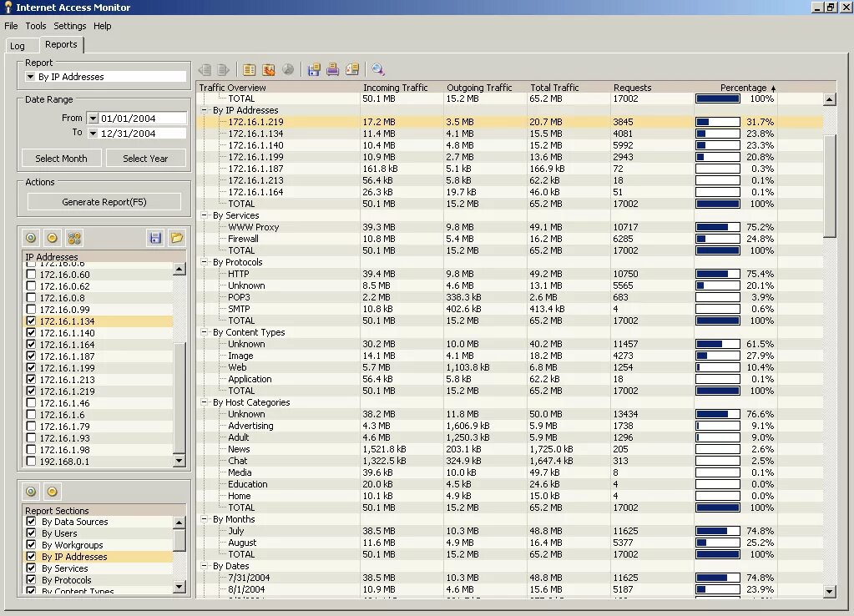This screenshot has width=854, height=616.
Task: Collapse the By Host Categories tree node
Action: 205,402
